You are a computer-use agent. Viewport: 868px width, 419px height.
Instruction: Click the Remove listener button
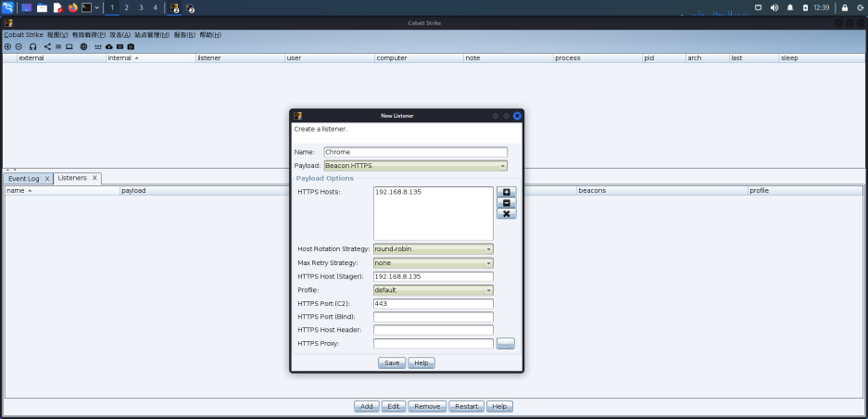pyautogui.click(x=427, y=406)
